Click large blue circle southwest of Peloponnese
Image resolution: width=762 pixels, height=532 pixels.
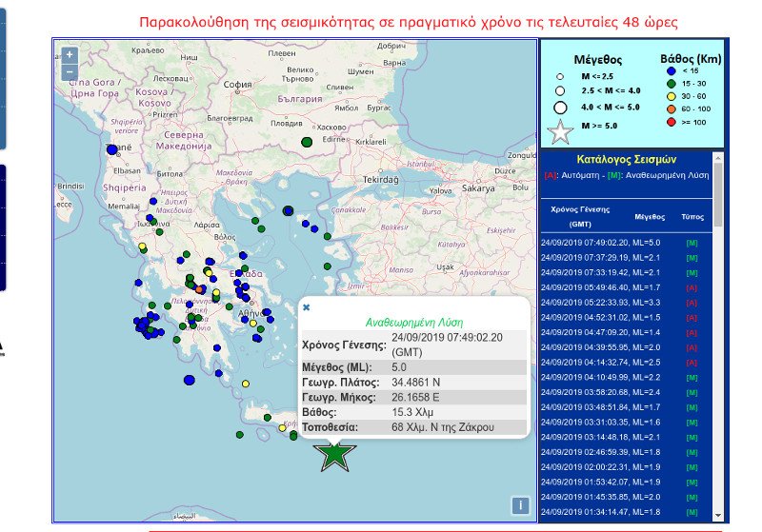pyautogui.click(x=190, y=380)
